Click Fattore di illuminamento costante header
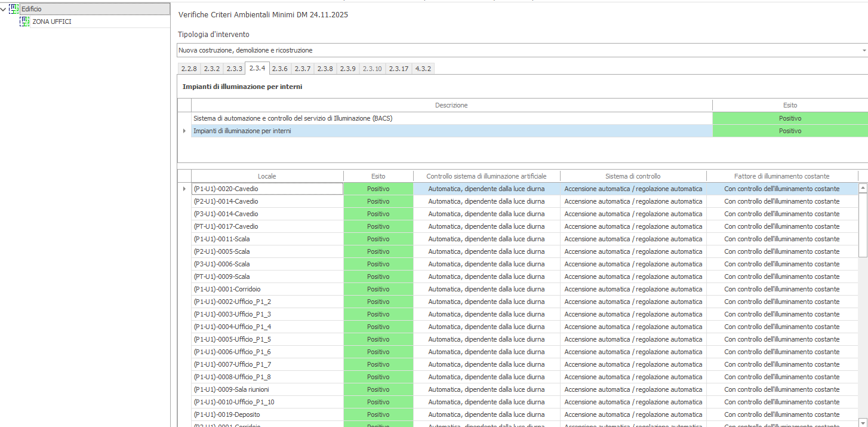Screen dimensions: 868x427 (x=781, y=176)
